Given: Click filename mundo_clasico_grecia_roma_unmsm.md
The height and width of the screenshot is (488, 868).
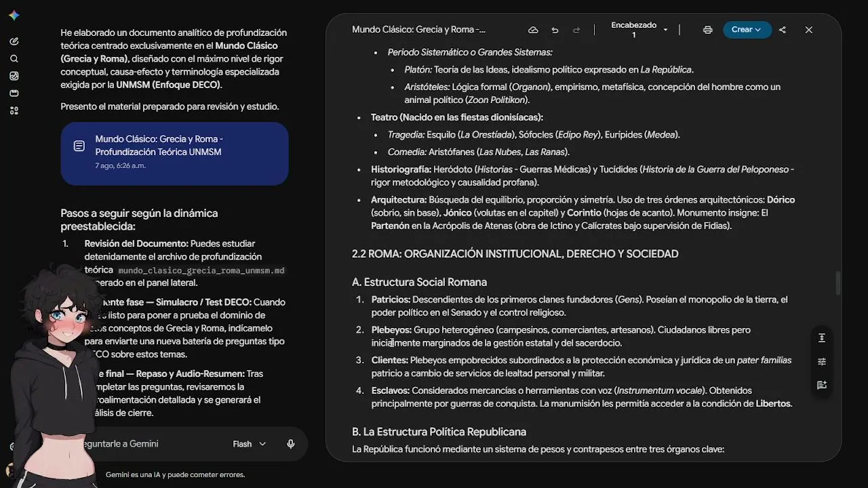Looking at the screenshot, I should click(x=201, y=270).
